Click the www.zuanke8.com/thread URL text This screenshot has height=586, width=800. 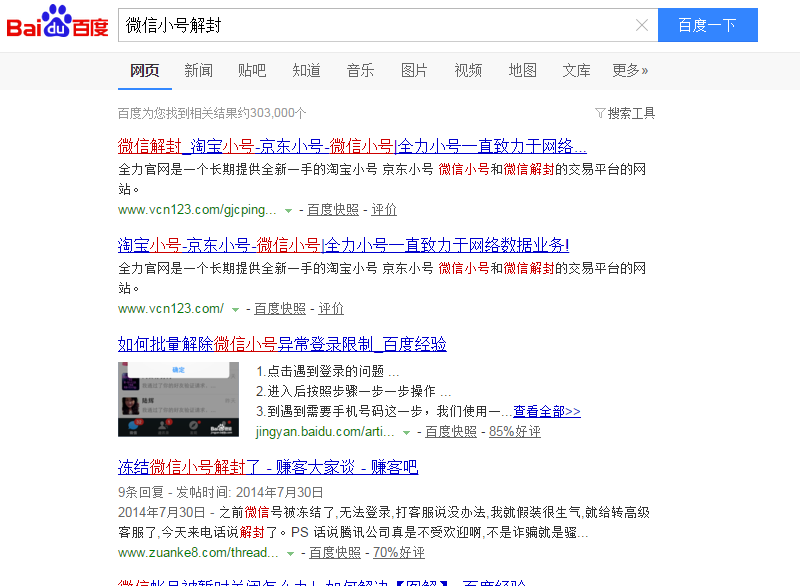coord(198,552)
